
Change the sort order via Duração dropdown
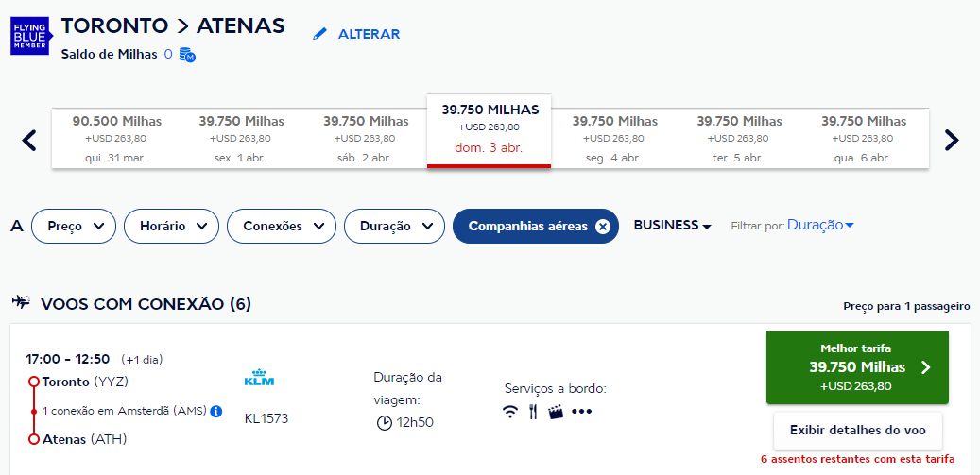click(820, 225)
